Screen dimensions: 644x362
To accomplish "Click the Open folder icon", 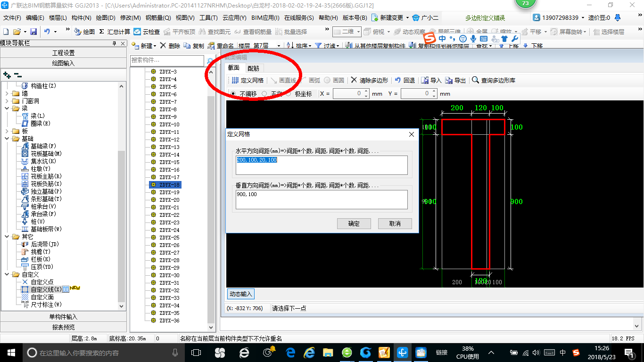I will pyautogui.click(x=17, y=32).
